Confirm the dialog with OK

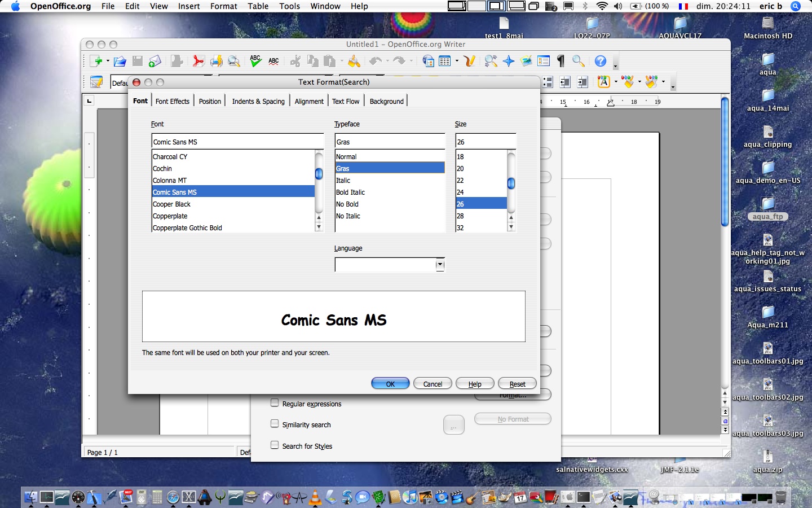click(390, 384)
